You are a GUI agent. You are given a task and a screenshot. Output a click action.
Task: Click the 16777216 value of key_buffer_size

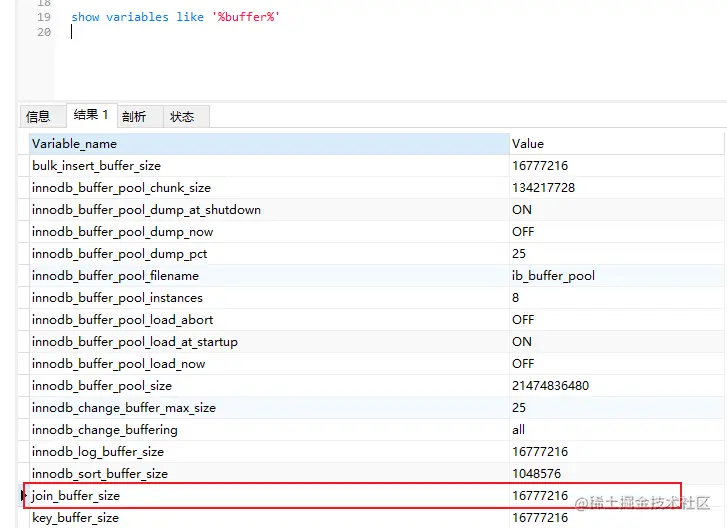point(540,518)
